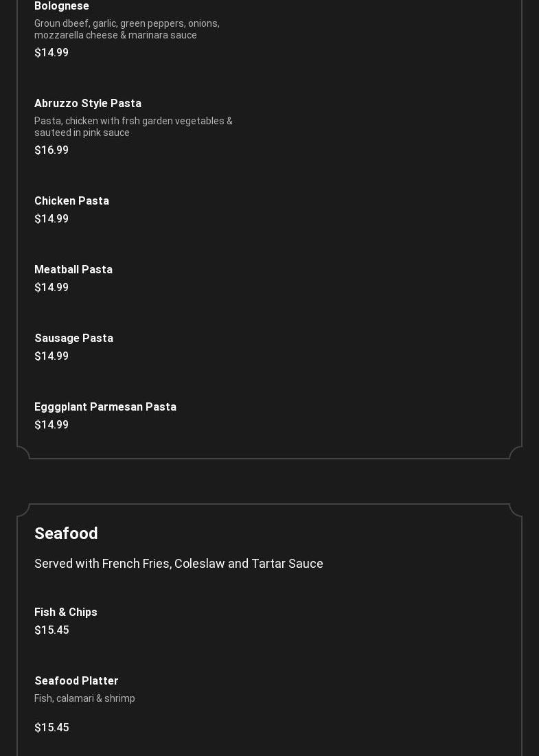Open the Abruzzo Style Pasta item

pyautogui.click(x=88, y=103)
